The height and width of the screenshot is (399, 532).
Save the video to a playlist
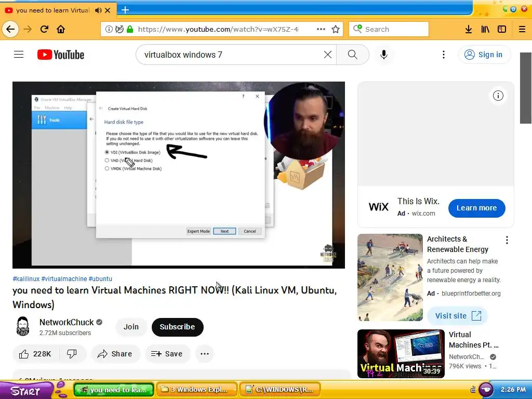coord(167,354)
